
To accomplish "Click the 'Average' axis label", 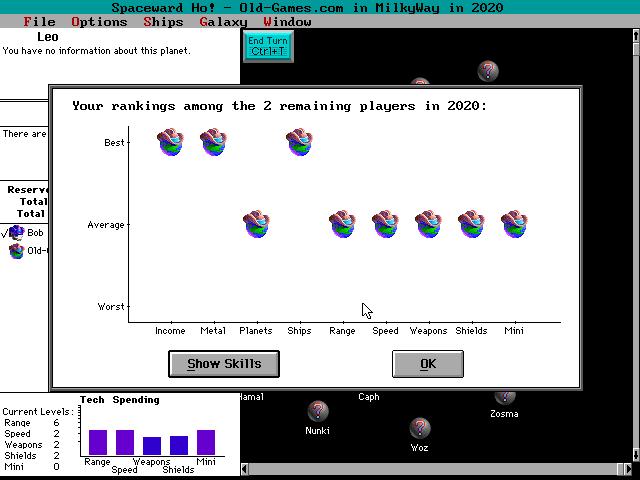I will pyautogui.click(x=106, y=225).
